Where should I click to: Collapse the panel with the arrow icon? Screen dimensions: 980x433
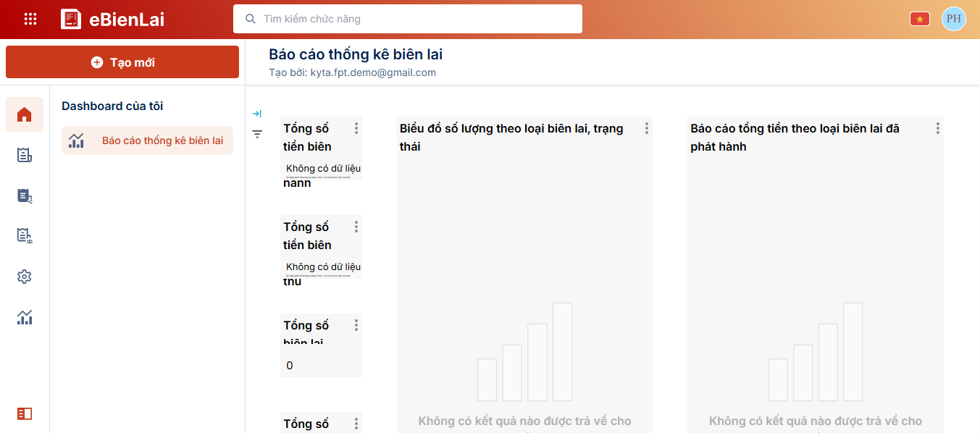click(257, 114)
